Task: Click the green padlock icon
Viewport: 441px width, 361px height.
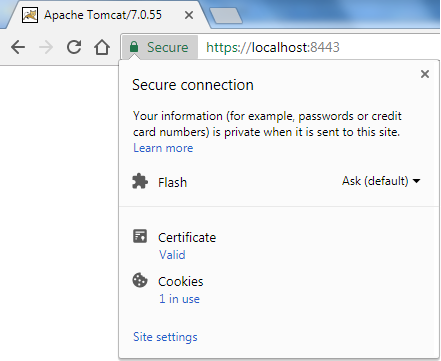Action: pyautogui.click(x=134, y=47)
